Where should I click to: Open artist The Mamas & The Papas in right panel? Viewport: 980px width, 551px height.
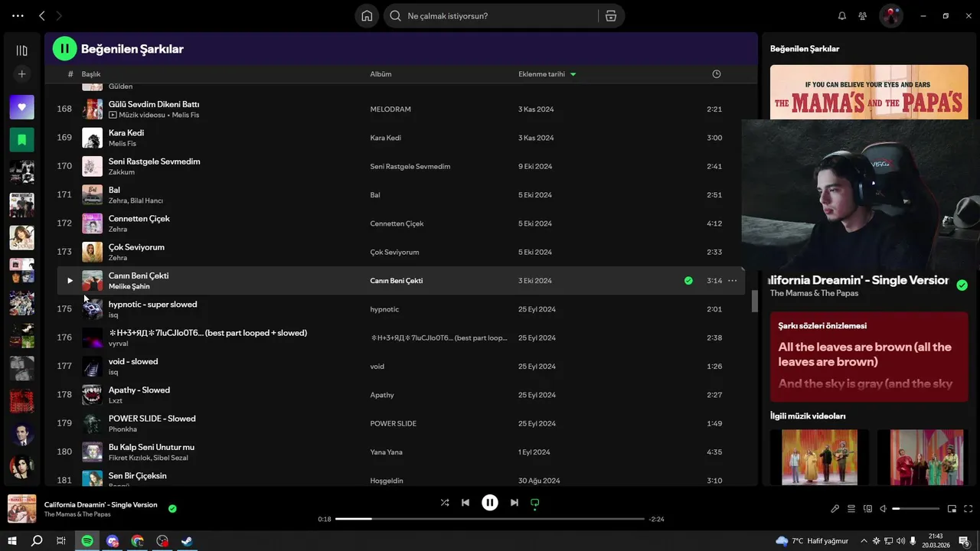[814, 293]
